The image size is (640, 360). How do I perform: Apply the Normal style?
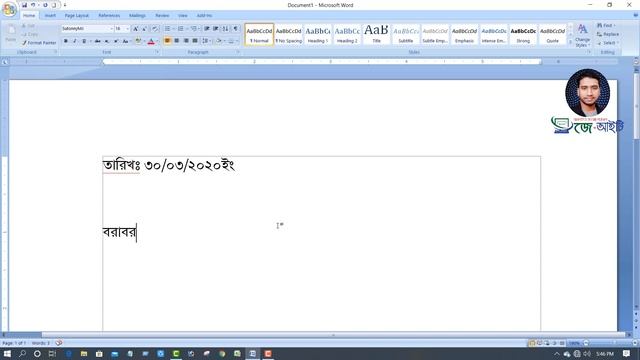(x=259, y=34)
